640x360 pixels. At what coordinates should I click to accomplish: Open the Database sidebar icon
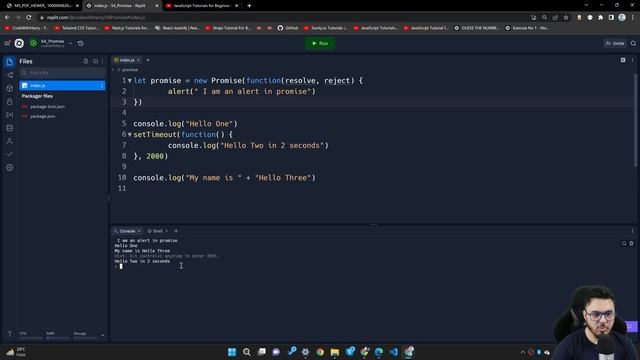tap(10, 128)
